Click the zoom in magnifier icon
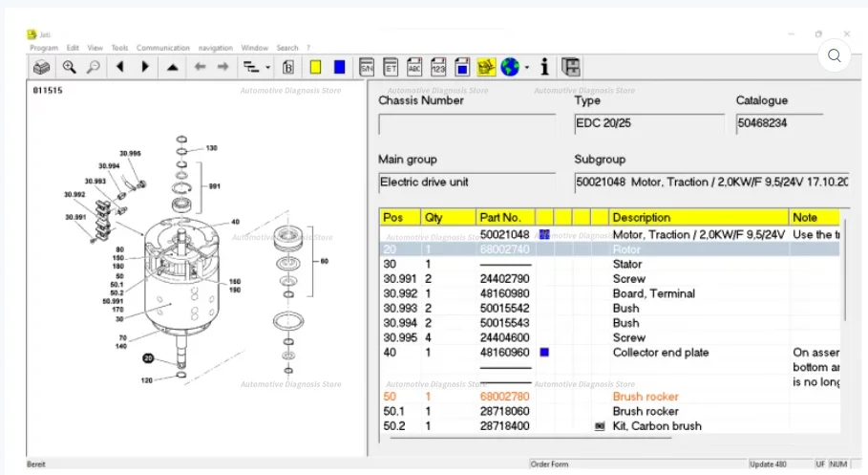Screen dimensions: 868x475 (x=69, y=68)
